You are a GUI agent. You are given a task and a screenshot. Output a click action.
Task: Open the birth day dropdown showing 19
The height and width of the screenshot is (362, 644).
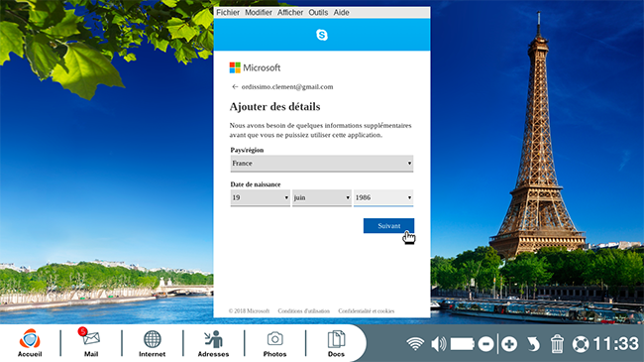[260, 198]
